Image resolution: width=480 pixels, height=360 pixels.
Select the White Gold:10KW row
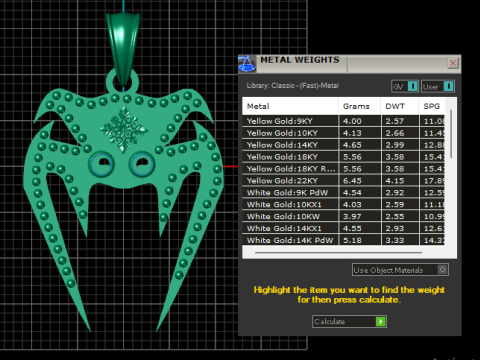(x=344, y=216)
